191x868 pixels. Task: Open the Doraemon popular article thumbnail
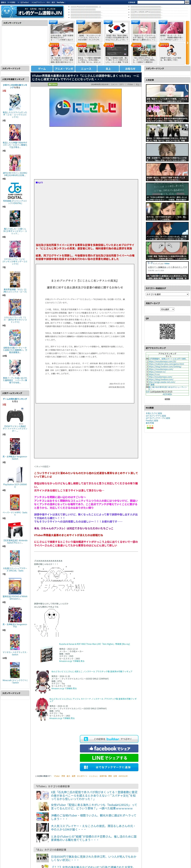coord(167,251)
